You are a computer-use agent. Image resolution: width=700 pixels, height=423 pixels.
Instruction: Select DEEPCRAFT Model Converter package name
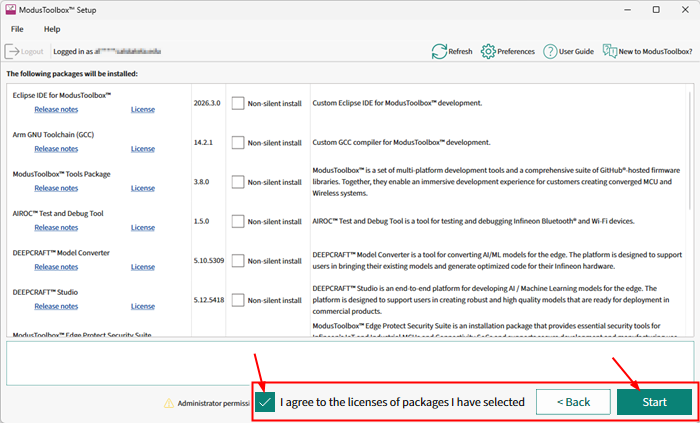(61, 253)
